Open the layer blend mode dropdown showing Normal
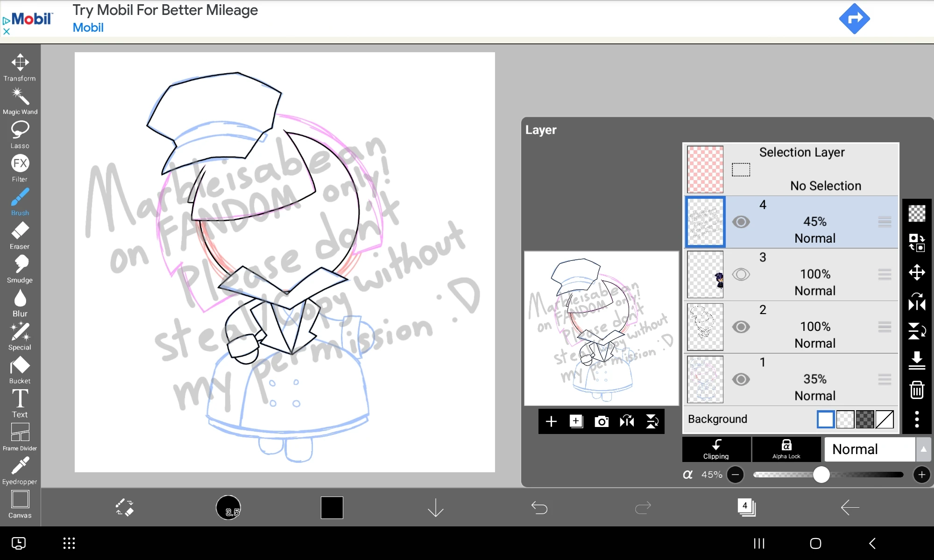Viewport: 934px width, 560px height. [x=870, y=449]
